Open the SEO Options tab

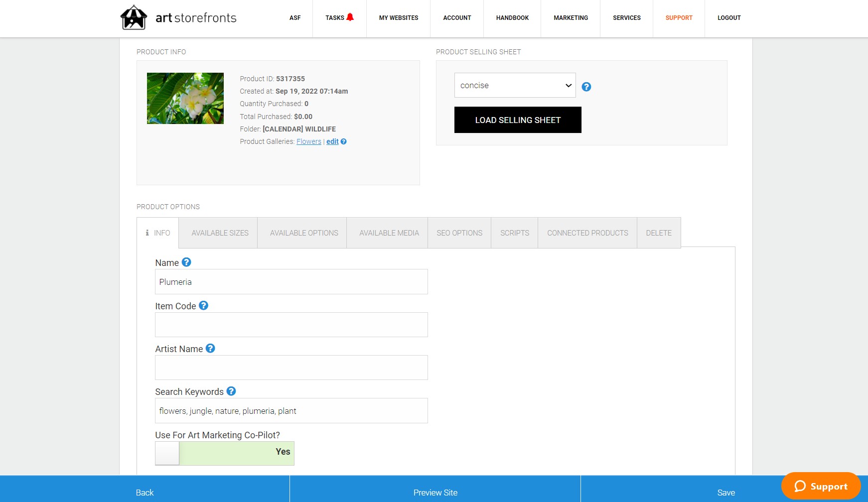(x=459, y=233)
